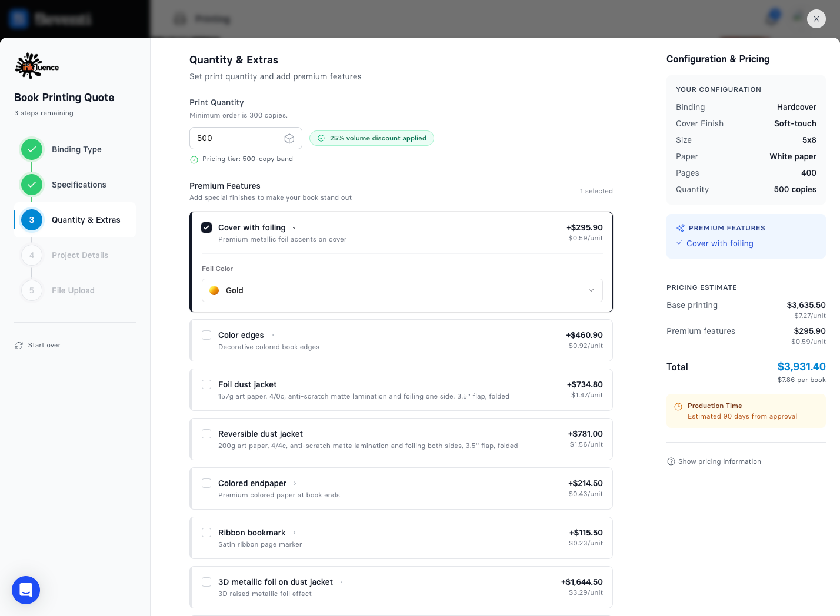Image resolution: width=840 pixels, height=616 pixels.
Task: Click the total price $3,931.40
Action: click(801, 367)
